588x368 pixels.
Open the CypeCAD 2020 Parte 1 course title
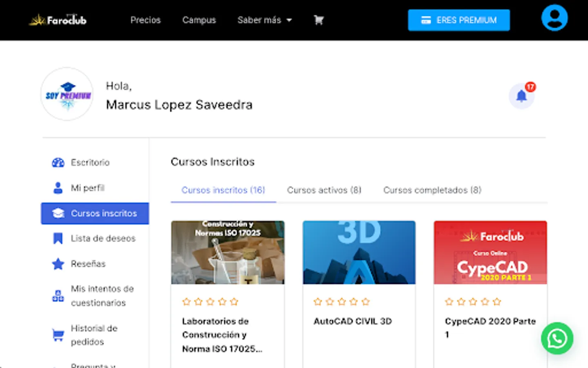coord(490,328)
